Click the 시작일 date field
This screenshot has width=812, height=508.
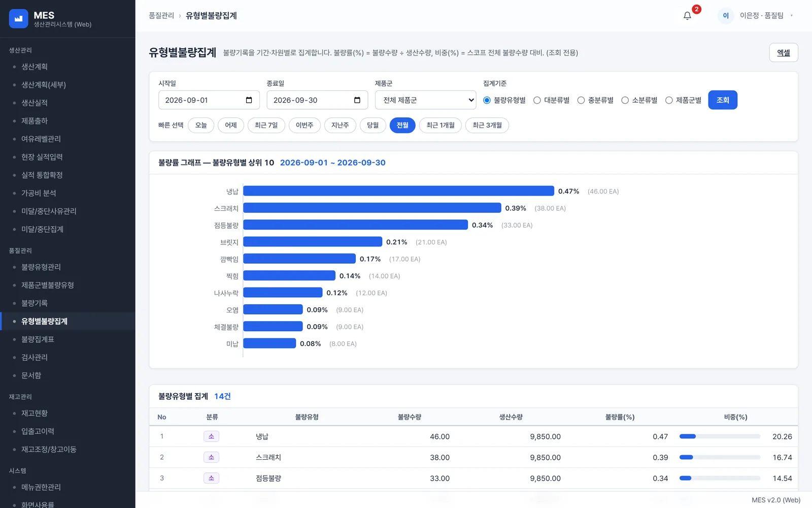(x=209, y=100)
